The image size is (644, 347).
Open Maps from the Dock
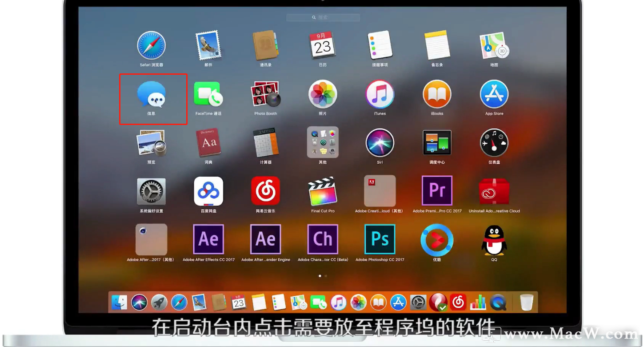click(299, 303)
